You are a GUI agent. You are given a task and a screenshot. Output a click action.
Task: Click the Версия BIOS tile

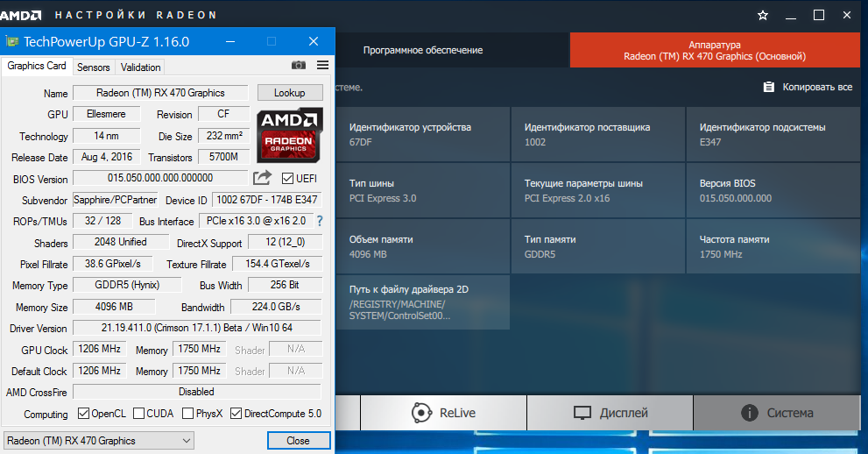tap(773, 190)
